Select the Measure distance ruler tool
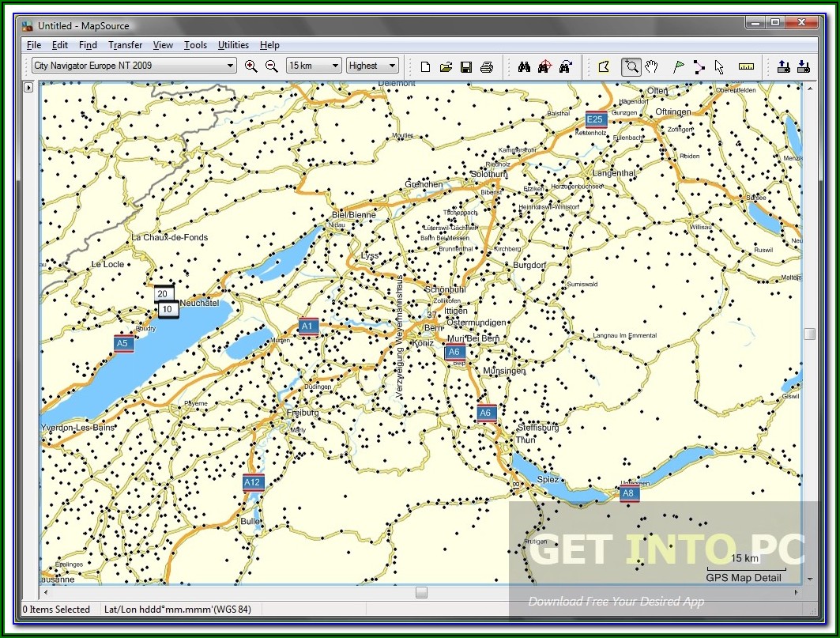This screenshot has width=840, height=638. [746, 66]
